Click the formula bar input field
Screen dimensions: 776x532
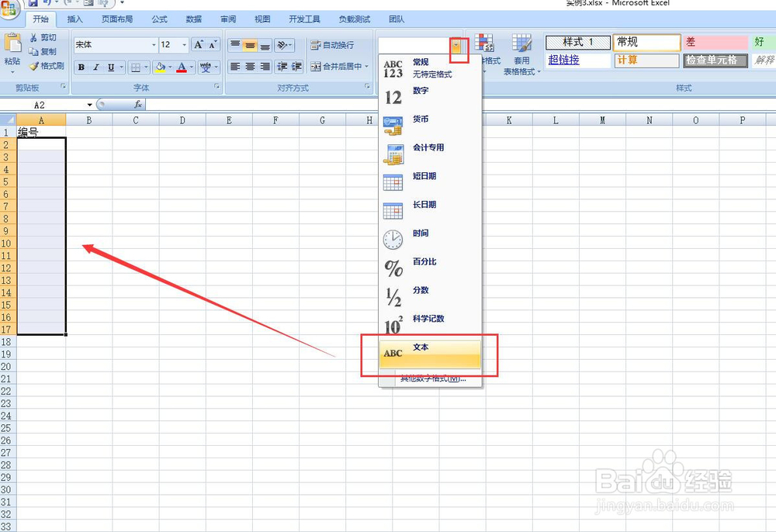coord(460,105)
